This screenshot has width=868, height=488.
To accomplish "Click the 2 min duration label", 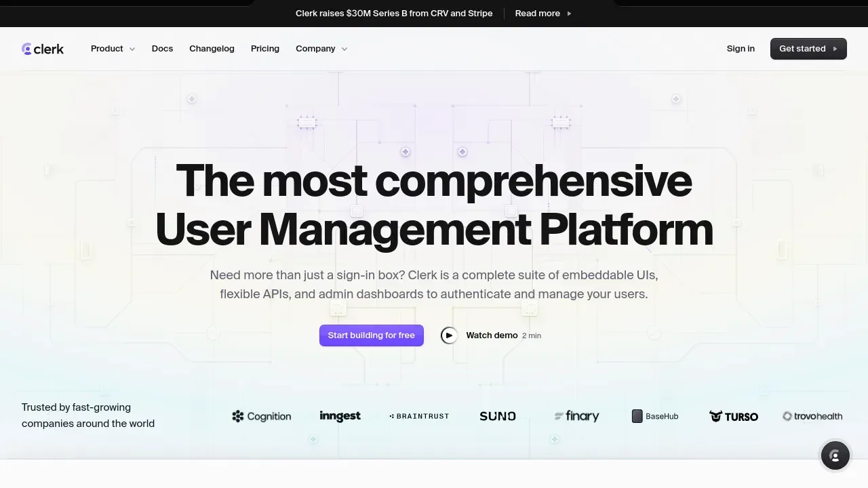I will point(532,335).
